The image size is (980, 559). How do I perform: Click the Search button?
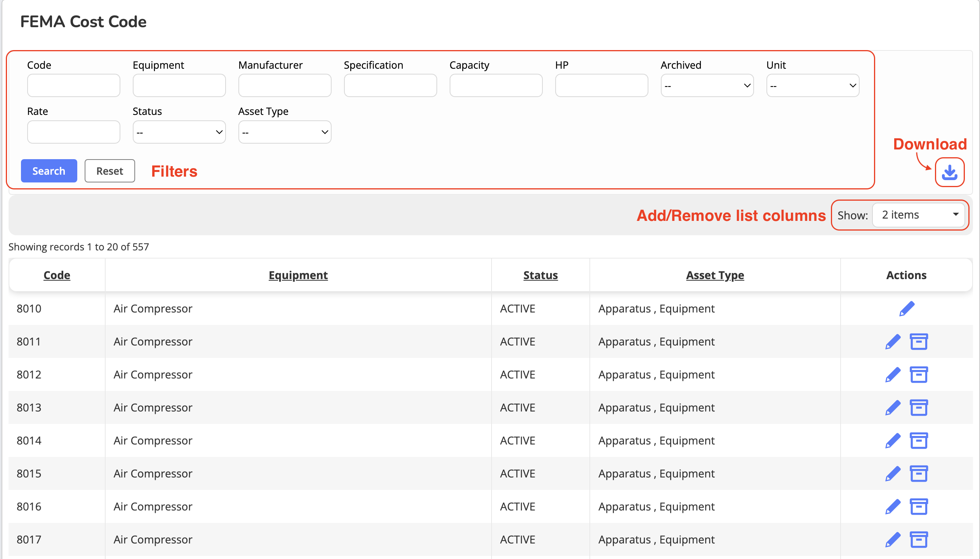click(49, 171)
